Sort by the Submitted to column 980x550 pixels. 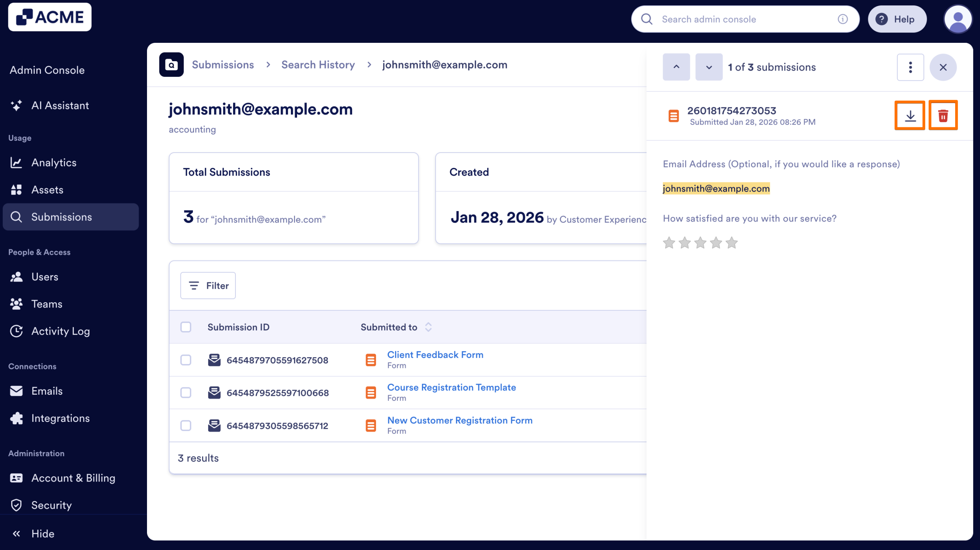(x=428, y=327)
